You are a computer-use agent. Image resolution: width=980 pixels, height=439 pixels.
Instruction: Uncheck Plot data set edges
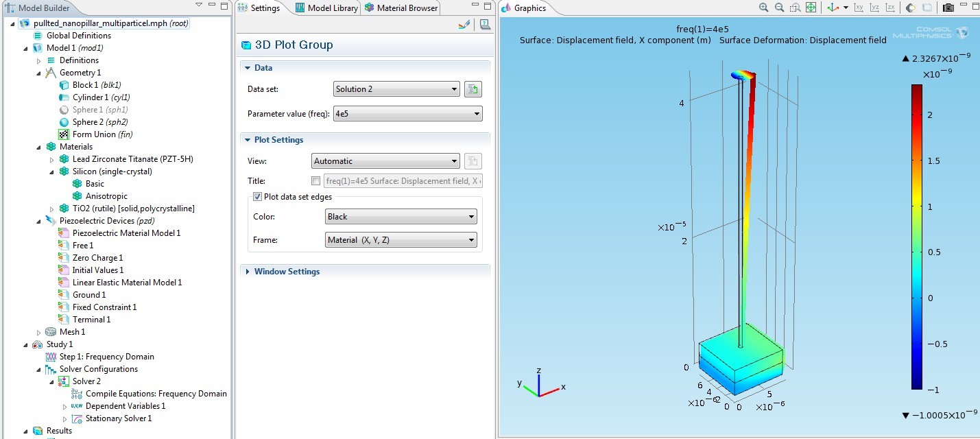coord(257,197)
